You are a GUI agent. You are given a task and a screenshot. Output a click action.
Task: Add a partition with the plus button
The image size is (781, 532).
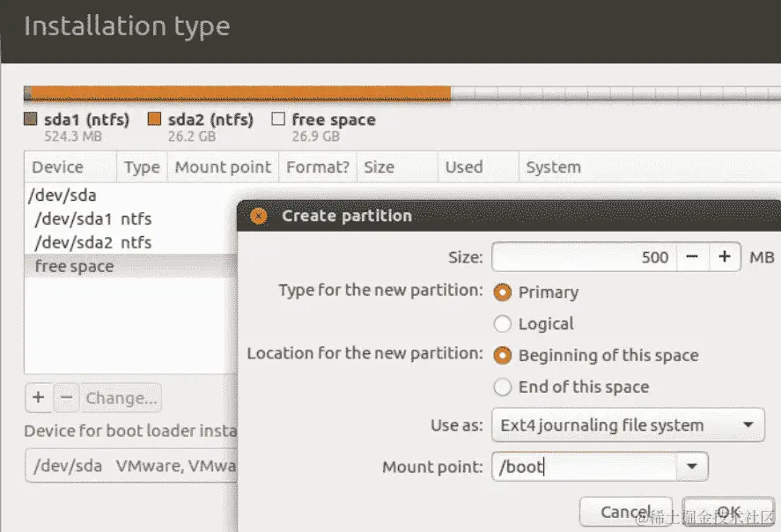(39, 397)
